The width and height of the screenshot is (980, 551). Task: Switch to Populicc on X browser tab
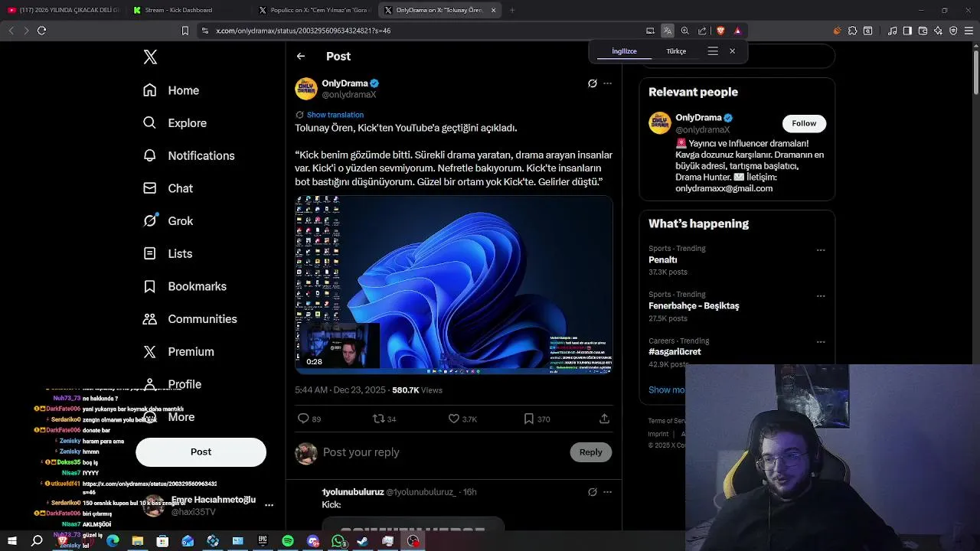314,10
